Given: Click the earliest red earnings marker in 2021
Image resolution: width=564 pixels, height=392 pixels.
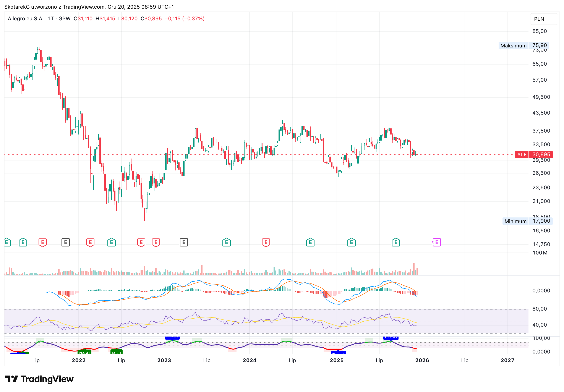Looking at the screenshot, I should tap(43, 242).
